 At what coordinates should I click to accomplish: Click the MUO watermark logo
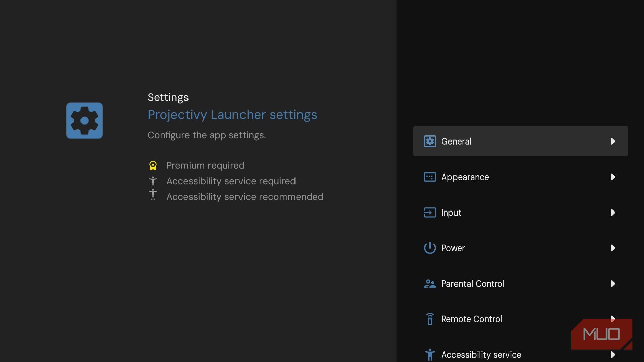click(x=601, y=334)
